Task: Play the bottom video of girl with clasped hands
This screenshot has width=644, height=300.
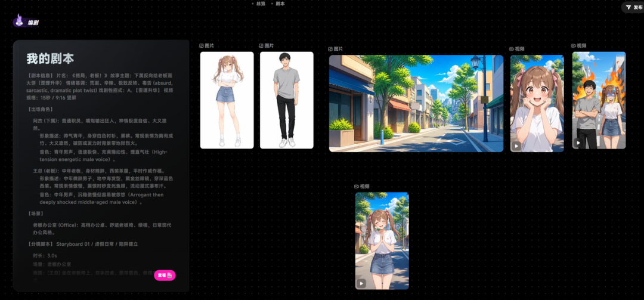Action: pyautogui.click(x=361, y=283)
